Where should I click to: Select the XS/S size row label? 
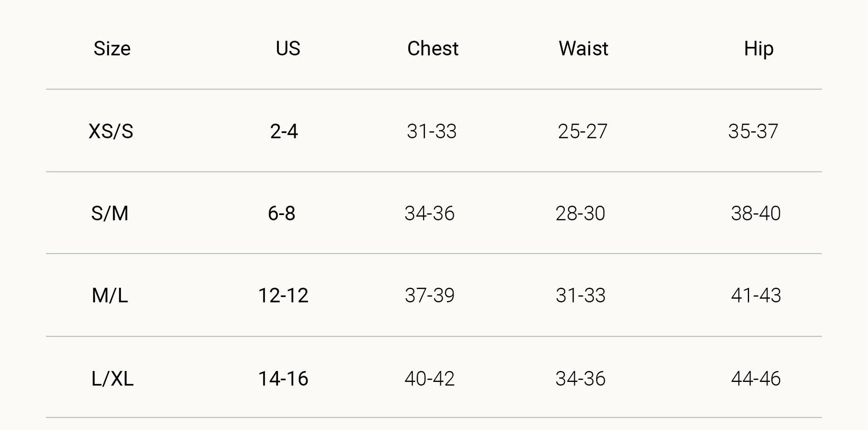(111, 131)
